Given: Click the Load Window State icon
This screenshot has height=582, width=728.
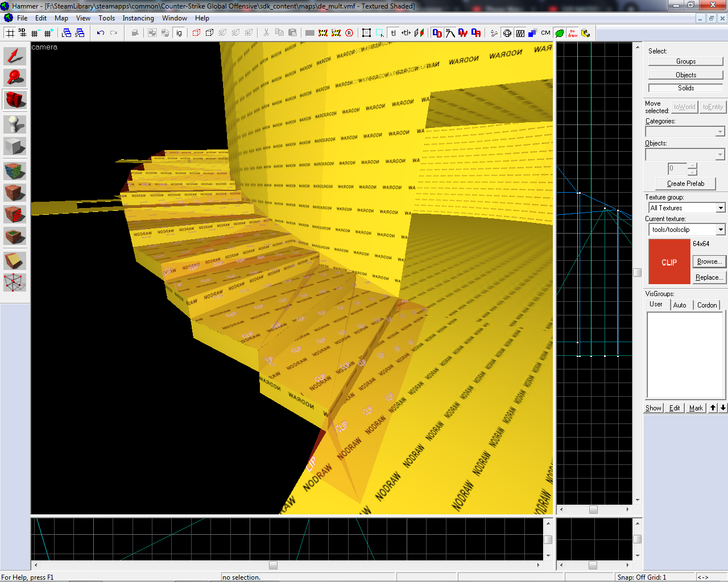Looking at the screenshot, I should pos(67,33).
